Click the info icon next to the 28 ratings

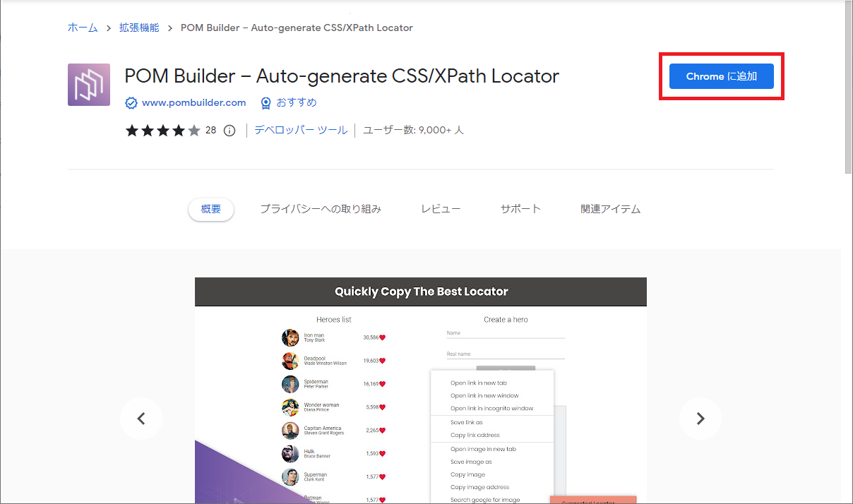[229, 130]
